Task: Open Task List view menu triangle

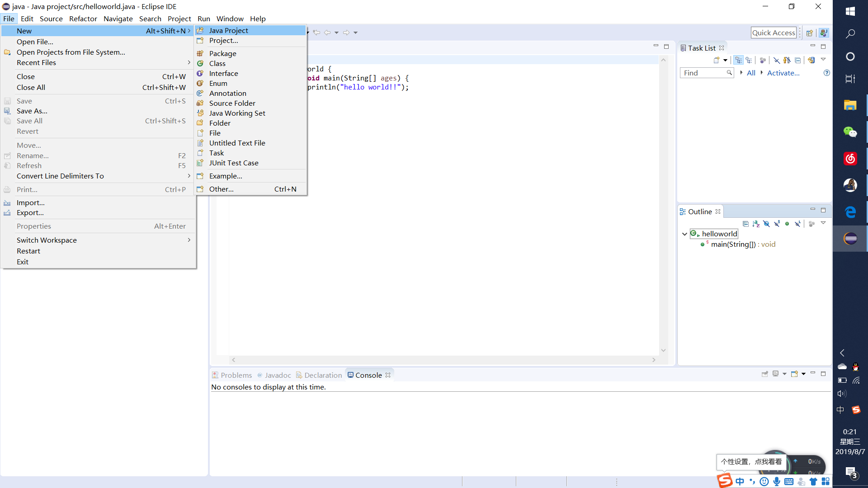Action: coord(823,59)
